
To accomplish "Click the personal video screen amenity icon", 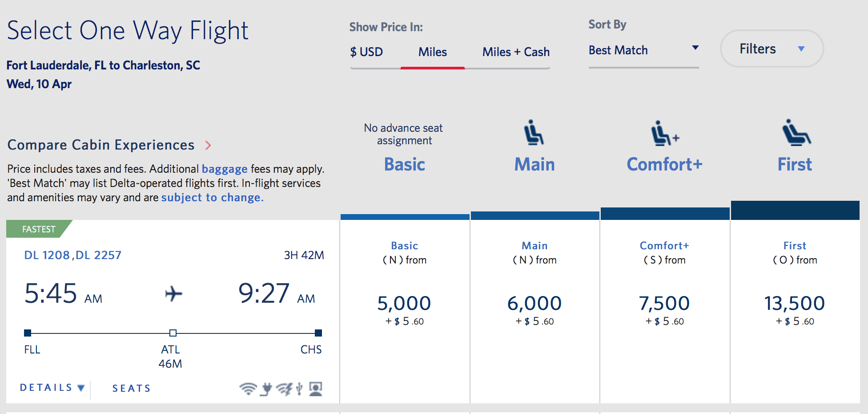I will coord(316,389).
